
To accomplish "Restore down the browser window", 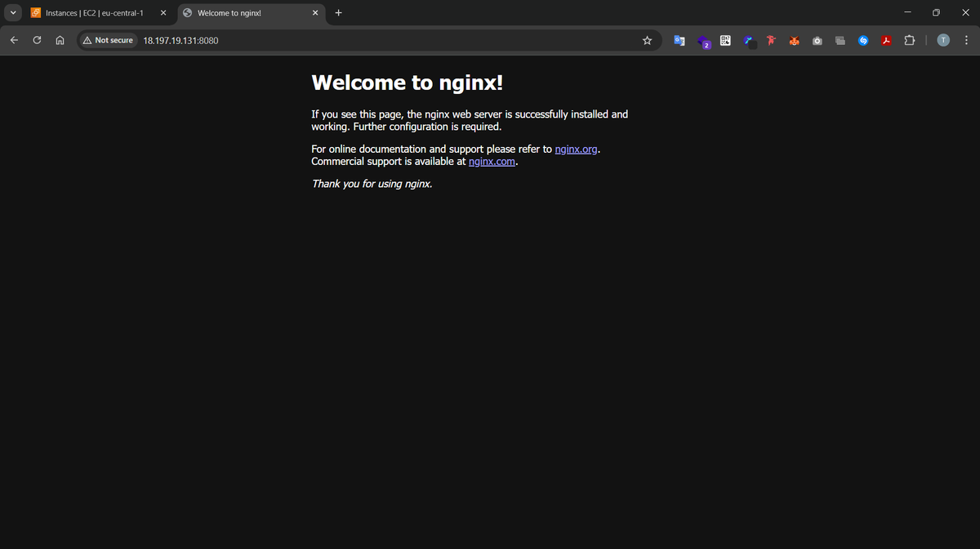I will pos(936,12).
